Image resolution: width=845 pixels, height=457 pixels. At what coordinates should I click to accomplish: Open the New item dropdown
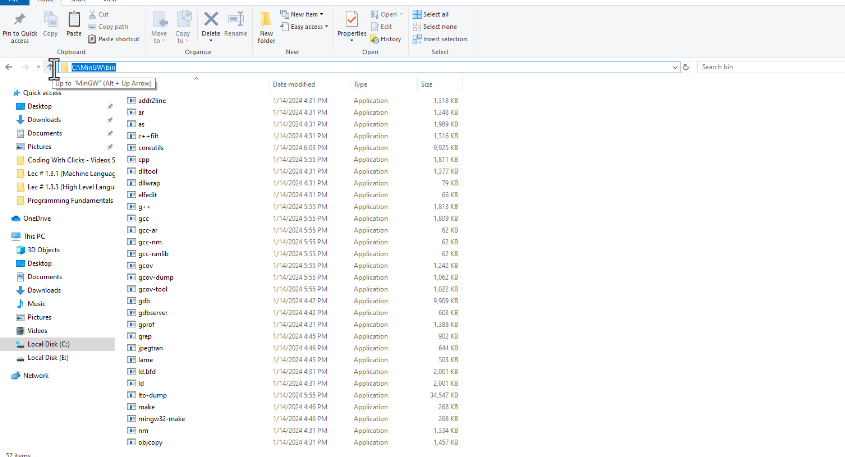click(x=302, y=14)
